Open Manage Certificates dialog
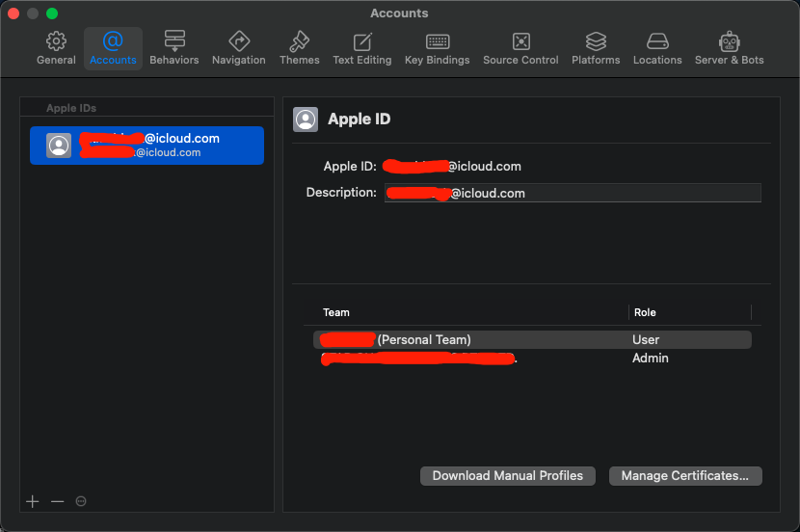The height and width of the screenshot is (532, 800). pyautogui.click(x=685, y=476)
